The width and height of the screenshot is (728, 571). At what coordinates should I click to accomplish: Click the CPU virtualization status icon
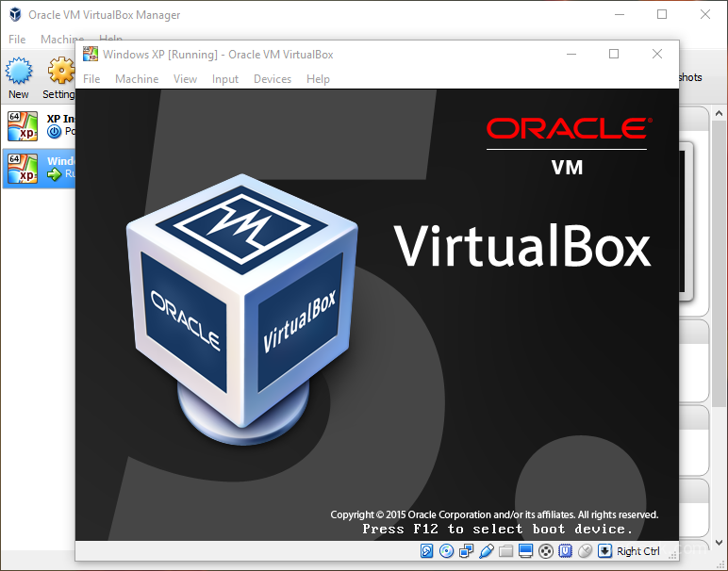click(x=565, y=550)
